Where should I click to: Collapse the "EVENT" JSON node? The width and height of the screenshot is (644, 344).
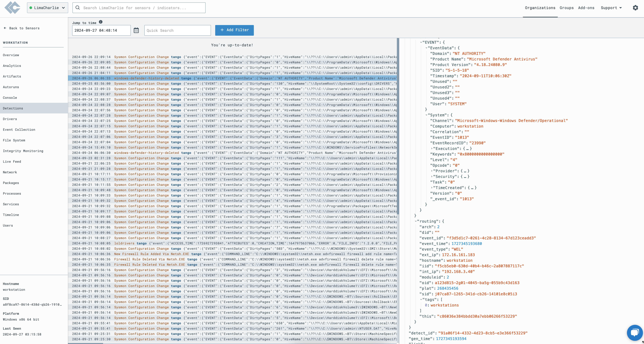point(421,42)
